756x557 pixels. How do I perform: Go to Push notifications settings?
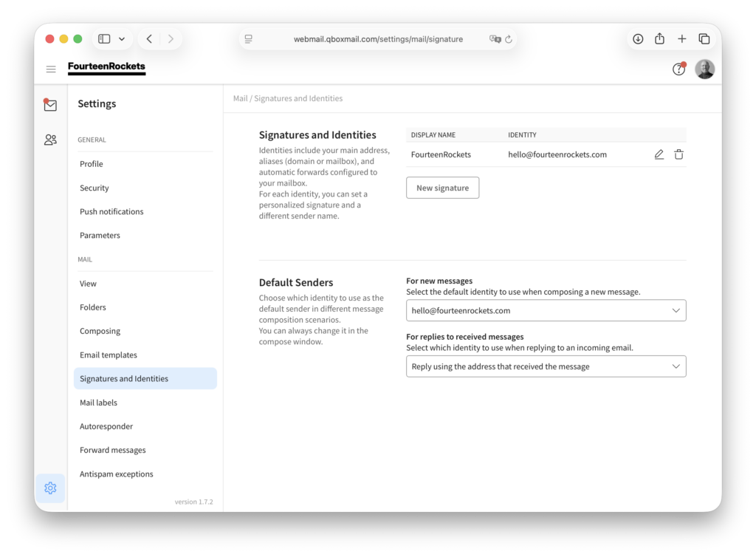pos(145,212)
